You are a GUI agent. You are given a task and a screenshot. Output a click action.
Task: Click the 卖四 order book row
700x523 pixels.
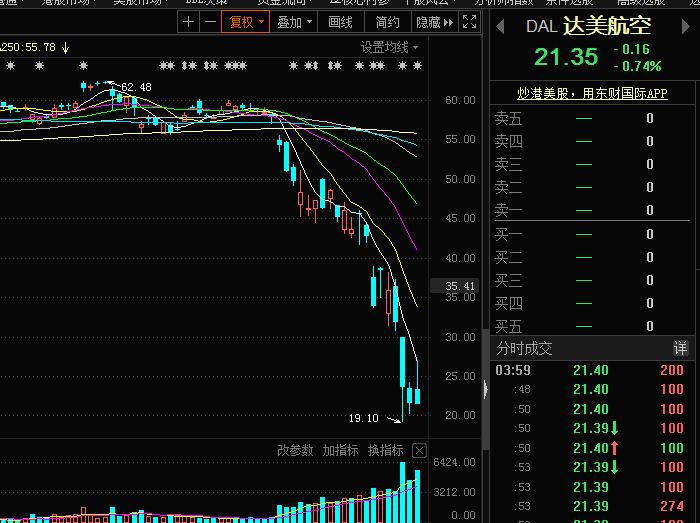tap(592, 141)
